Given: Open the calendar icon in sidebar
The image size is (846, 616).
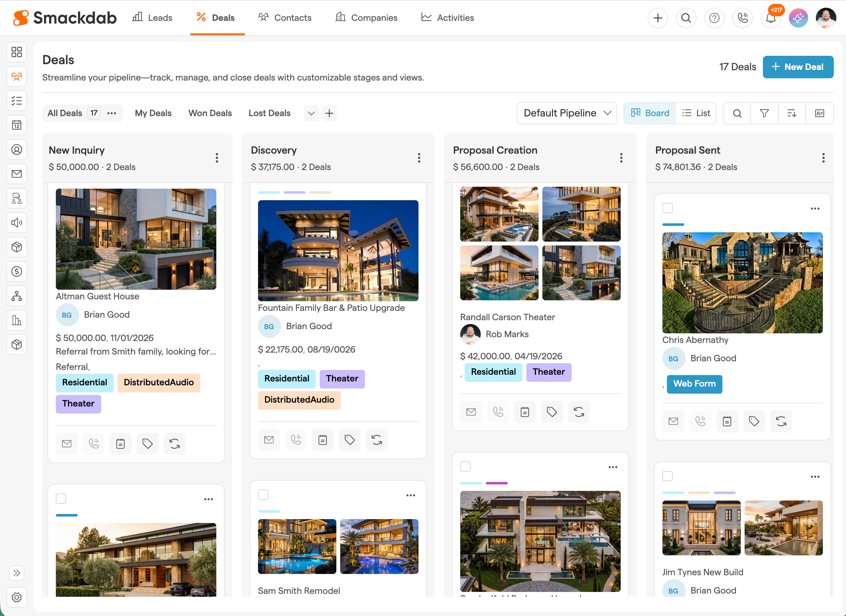Looking at the screenshot, I should [x=17, y=125].
